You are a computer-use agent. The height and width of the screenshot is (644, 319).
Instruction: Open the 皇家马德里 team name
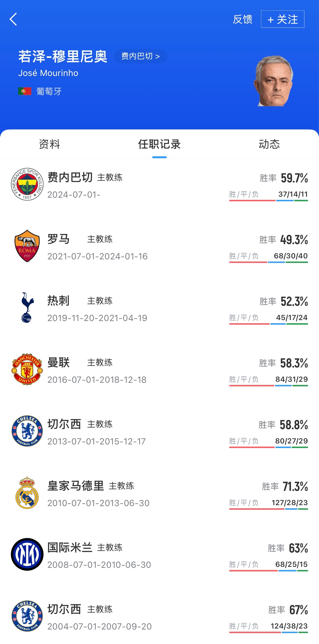[x=76, y=486]
